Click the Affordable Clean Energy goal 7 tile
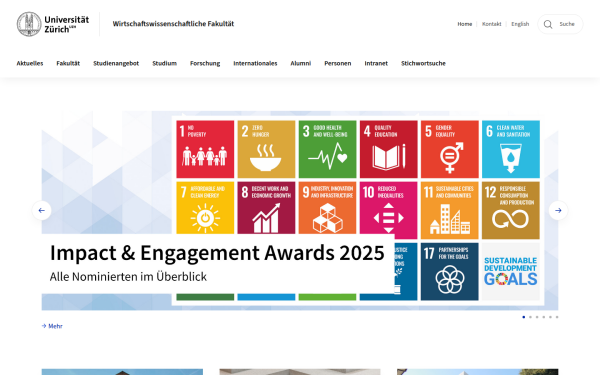The width and height of the screenshot is (600, 375). (205, 208)
